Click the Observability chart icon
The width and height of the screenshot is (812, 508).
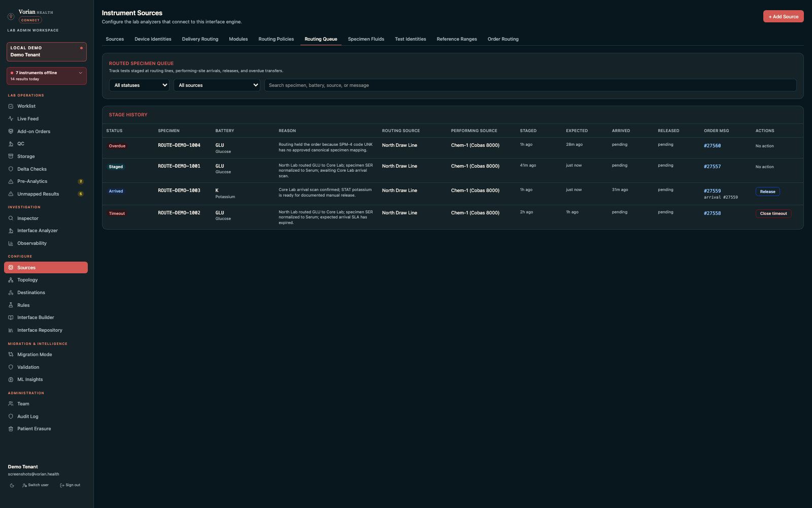[x=11, y=243]
